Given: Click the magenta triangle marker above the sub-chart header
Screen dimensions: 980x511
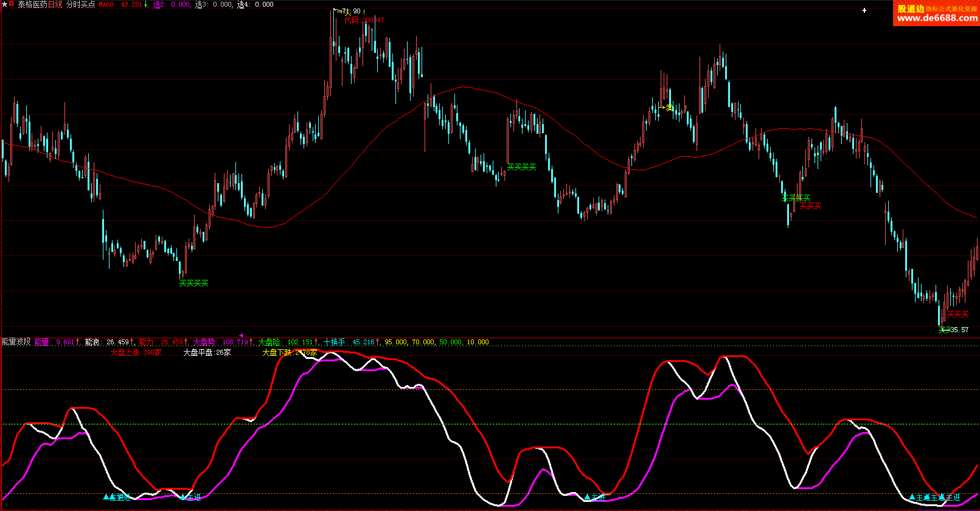Looking at the screenshot, I should [241, 335].
